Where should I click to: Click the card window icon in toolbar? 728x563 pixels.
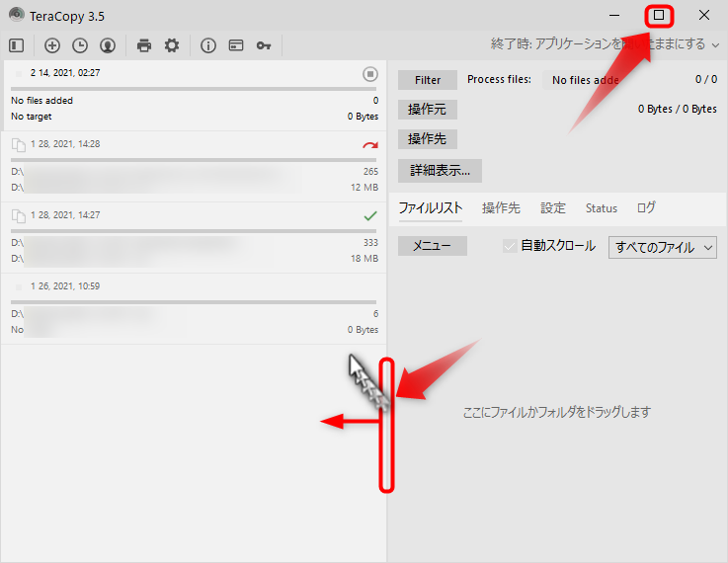tap(236, 45)
